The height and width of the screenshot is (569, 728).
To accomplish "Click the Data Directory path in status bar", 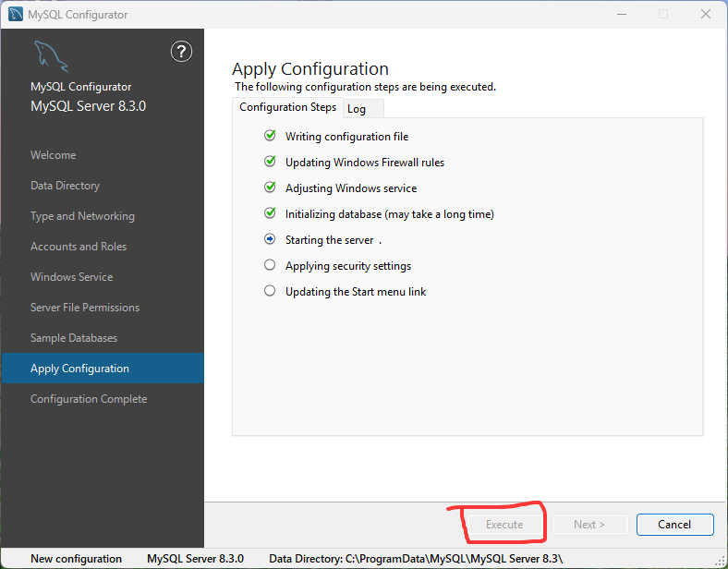I will click(416, 559).
